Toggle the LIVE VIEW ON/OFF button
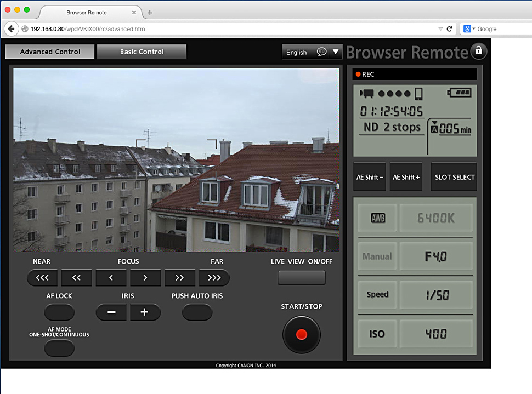532x394 pixels. click(301, 278)
